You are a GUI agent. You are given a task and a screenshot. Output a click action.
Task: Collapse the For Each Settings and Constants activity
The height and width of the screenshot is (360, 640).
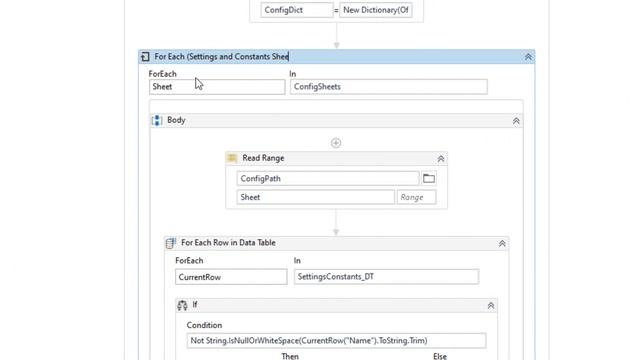[x=528, y=57]
